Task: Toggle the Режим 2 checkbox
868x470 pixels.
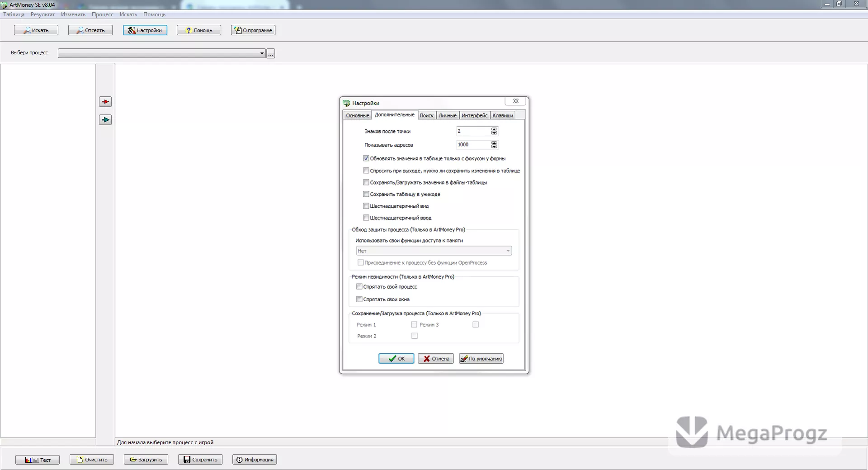Action: point(415,336)
